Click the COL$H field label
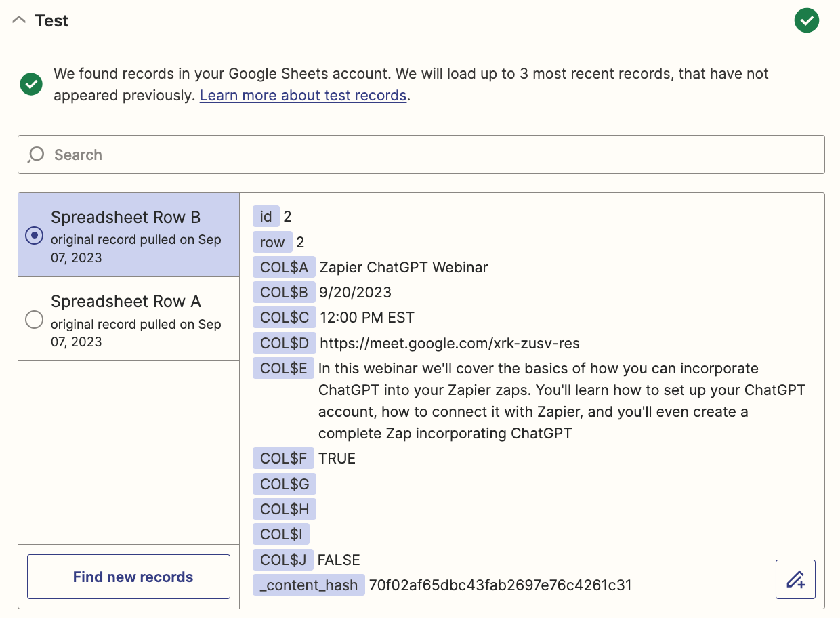Screen dimensions: 840x618 click(285, 509)
